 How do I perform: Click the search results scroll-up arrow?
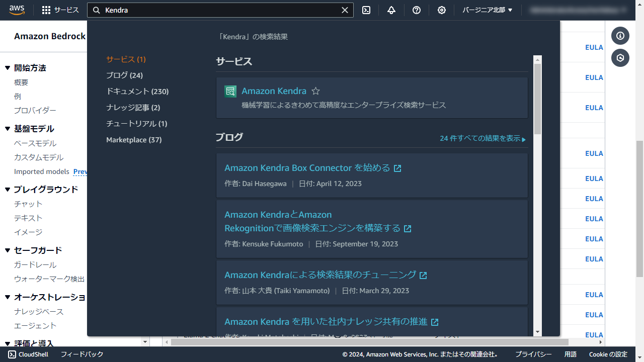point(538,59)
